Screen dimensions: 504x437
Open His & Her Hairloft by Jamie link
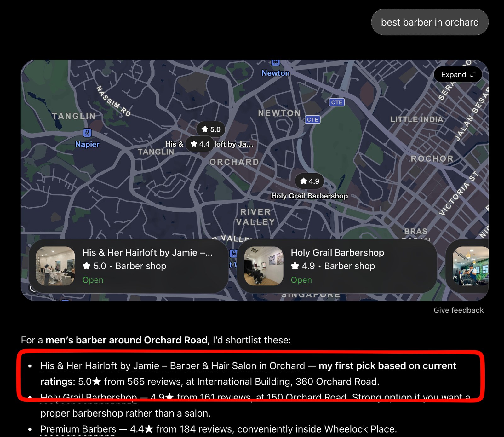tap(173, 366)
